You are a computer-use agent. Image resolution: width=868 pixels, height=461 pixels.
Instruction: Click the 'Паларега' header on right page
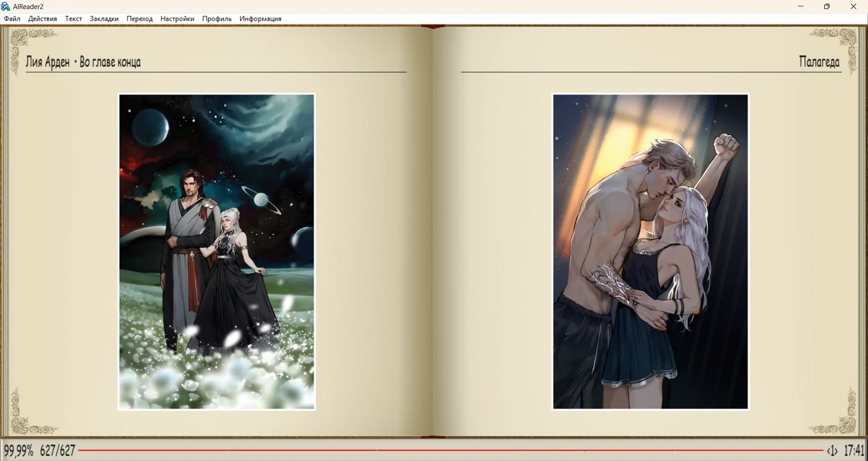[x=819, y=62]
